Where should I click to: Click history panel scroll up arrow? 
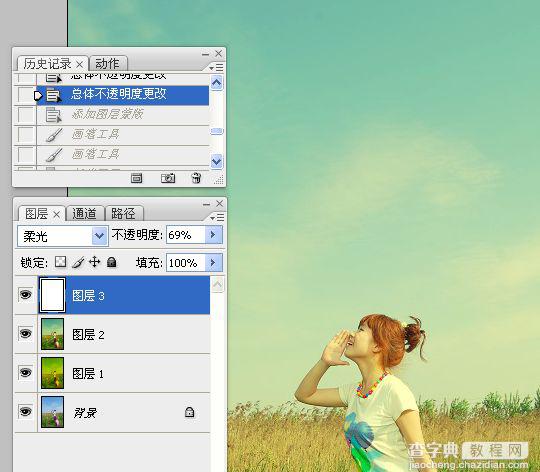216,83
